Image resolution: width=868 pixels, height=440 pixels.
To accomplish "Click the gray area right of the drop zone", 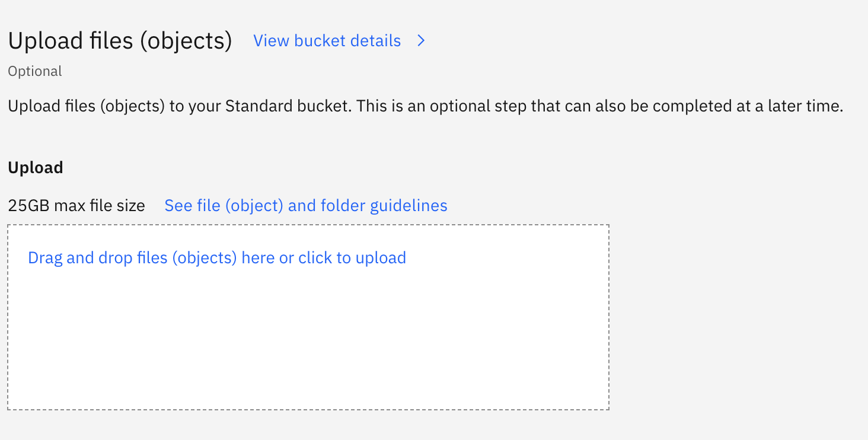I will pyautogui.click(x=738, y=317).
